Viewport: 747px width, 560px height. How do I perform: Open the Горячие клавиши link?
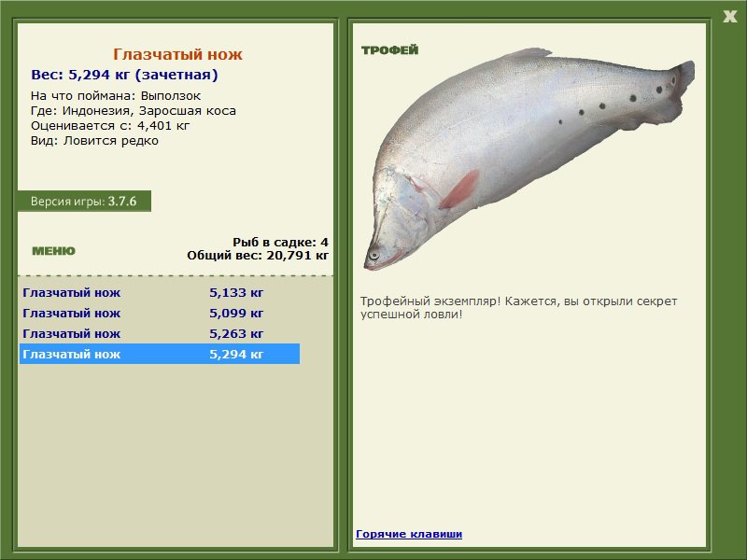coord(409,534)
